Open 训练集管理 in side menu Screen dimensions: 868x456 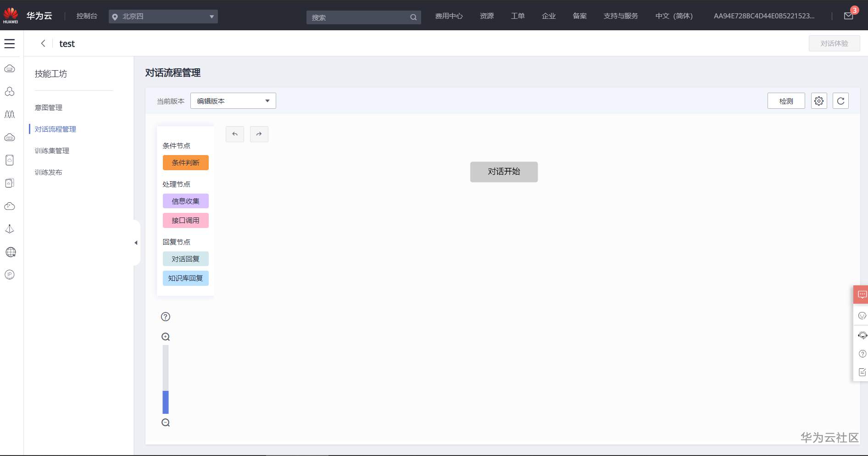click(52, 151)
